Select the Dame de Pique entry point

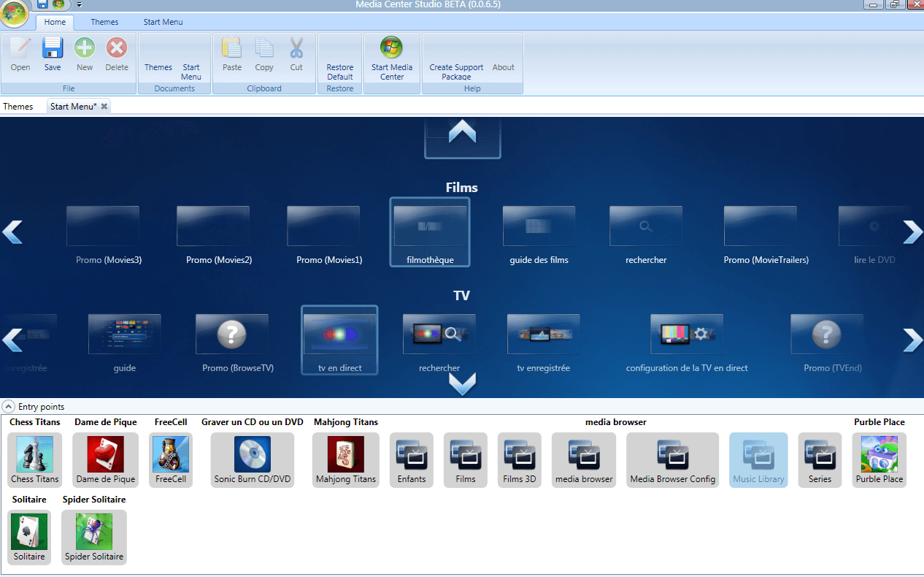[x=106, y=460]
